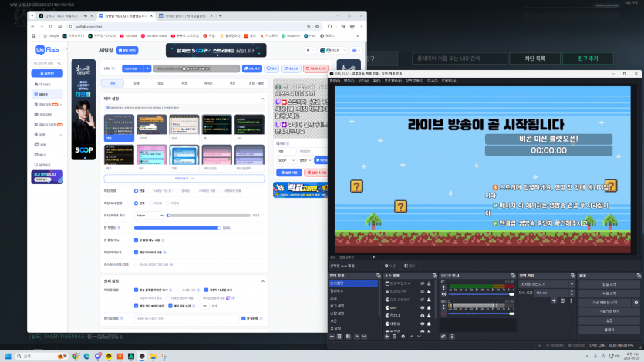Show hidden top source in OBS list
The width and height of the screenshot is (644, 362).
click(422, 283)
